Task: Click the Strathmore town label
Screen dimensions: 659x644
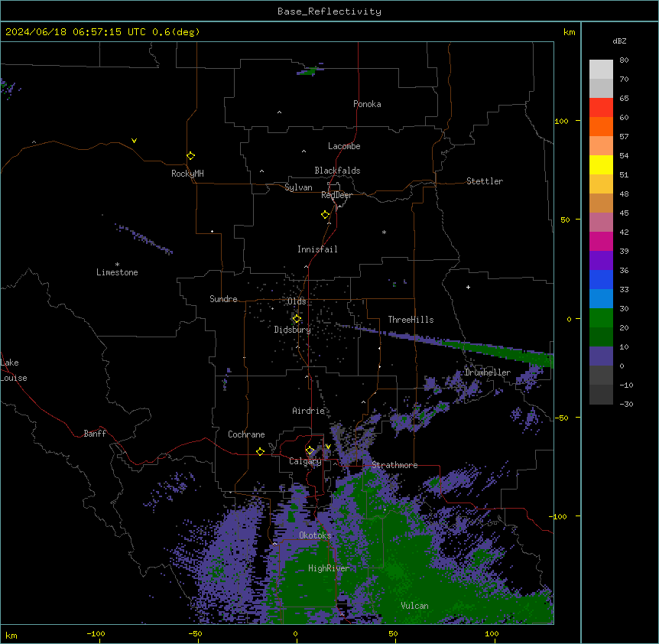Action: point(394,465)
